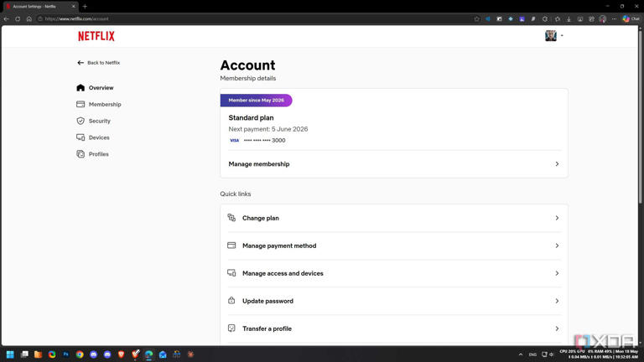The height and width of the screenshot is (362, 644).
Task: Click the chevron on Manage access and devices row
Action: pyautogui.click(x=557, y=273)
